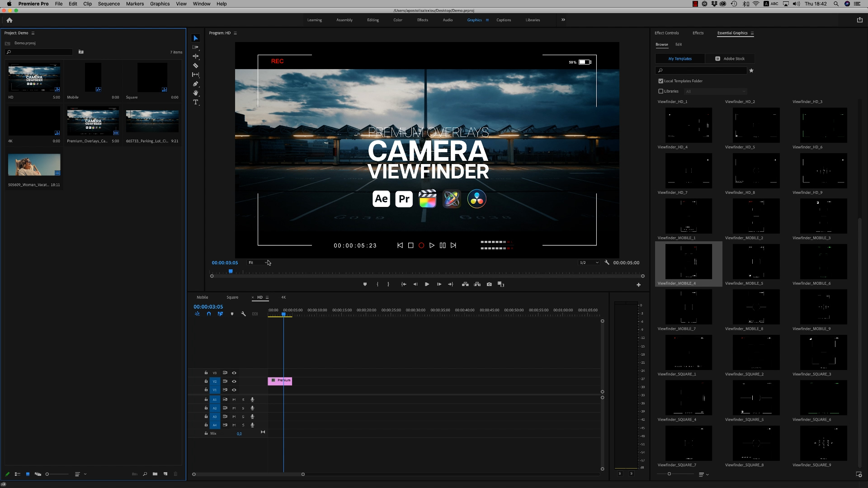Enable the Libraries checkbox

point(661,91)
